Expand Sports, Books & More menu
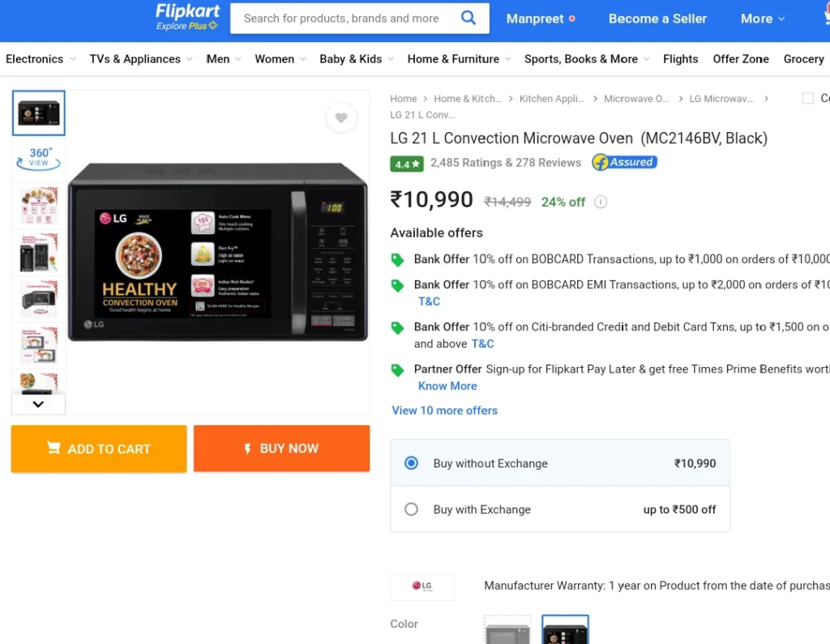Image resolution: width=830 pixels, height=644 pixels. click(x=587, y=59)
